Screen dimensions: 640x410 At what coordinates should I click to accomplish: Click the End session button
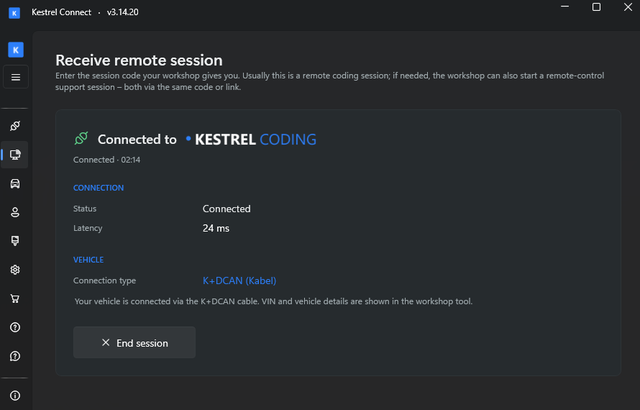click(x=134, y=343)
